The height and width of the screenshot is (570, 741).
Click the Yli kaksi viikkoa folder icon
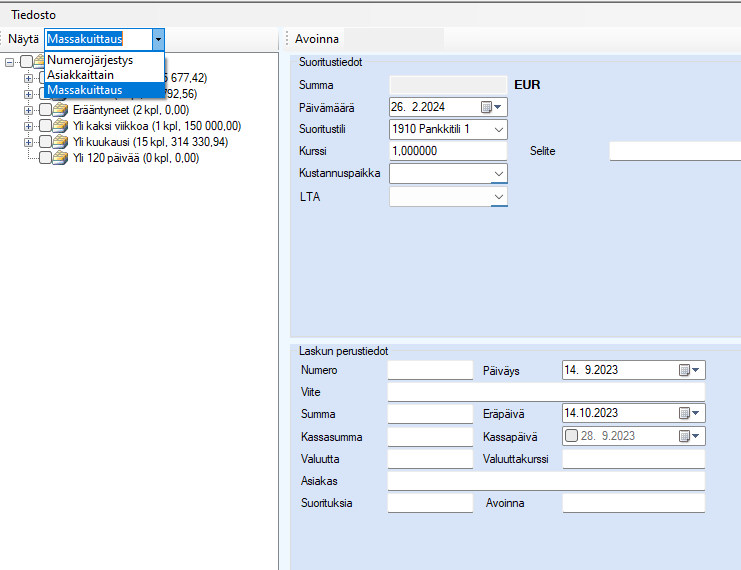coord(61,126)
